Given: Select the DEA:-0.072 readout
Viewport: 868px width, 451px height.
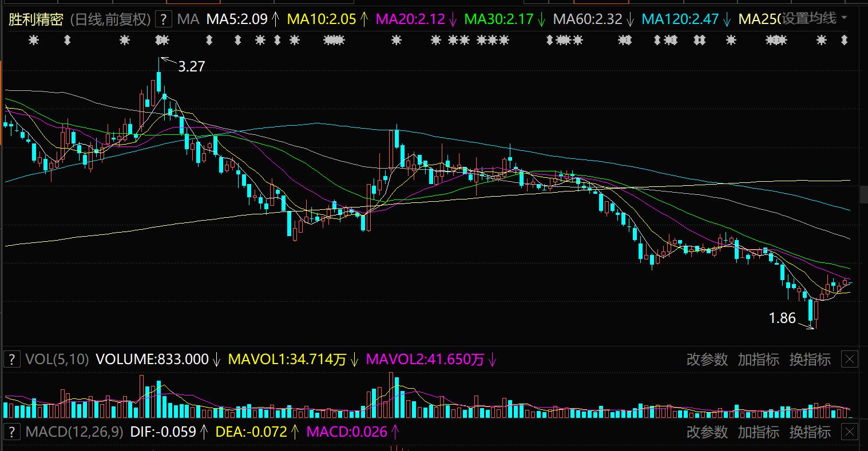Looking at the screenshot, I should click(x=251, y=432).
